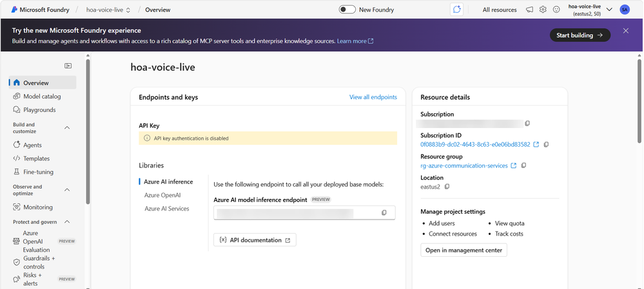Select the Azure AI inference library tab
The height and width of the screenshot is (289, 644).
168,182
